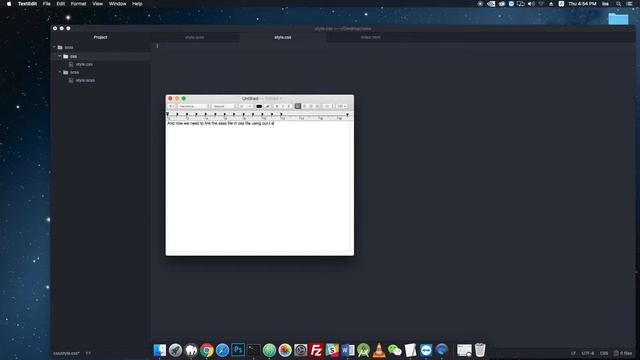Click the black text color swatch
Viewport: 640px width, 360px height.
click(x=259, y=106)
